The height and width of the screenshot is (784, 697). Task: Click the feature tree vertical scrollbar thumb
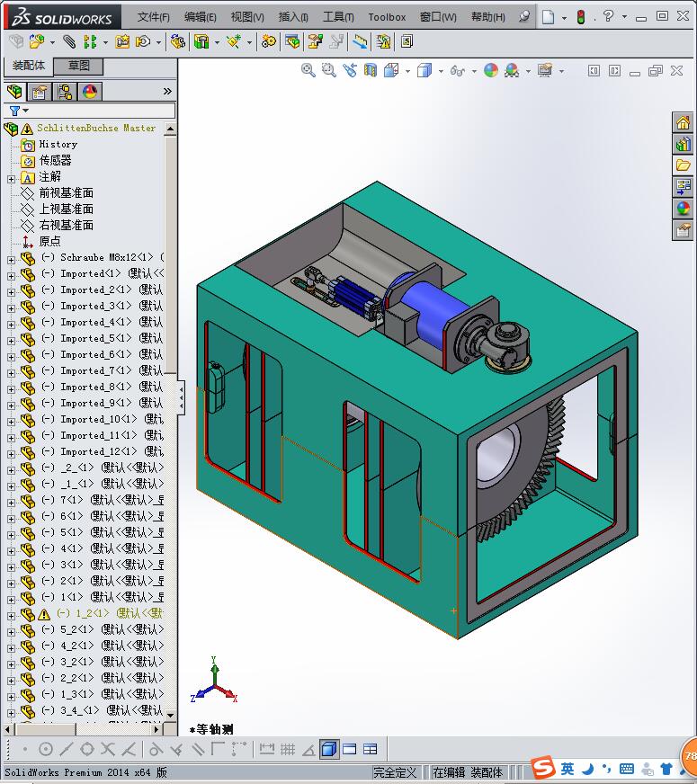171,255
